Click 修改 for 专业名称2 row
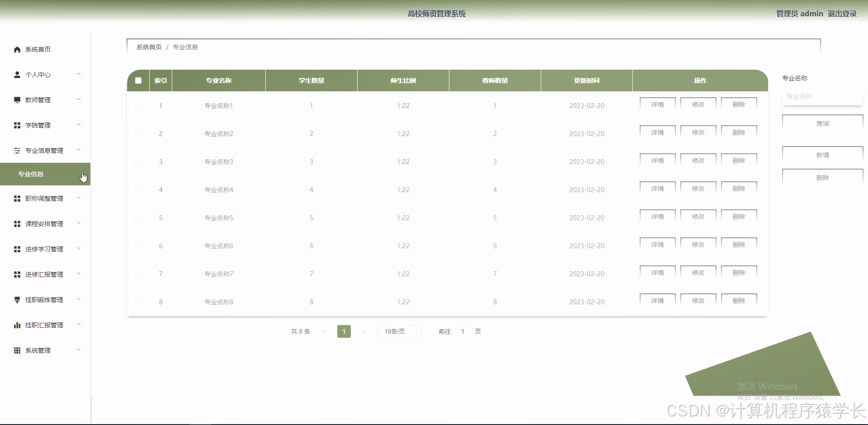 click(x=698, y=132)
